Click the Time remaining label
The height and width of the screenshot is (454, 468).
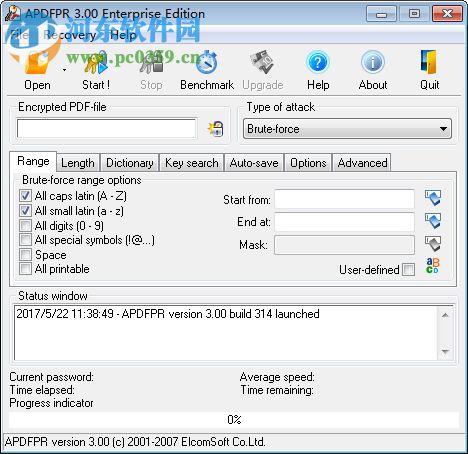click(x=277, y=390)
